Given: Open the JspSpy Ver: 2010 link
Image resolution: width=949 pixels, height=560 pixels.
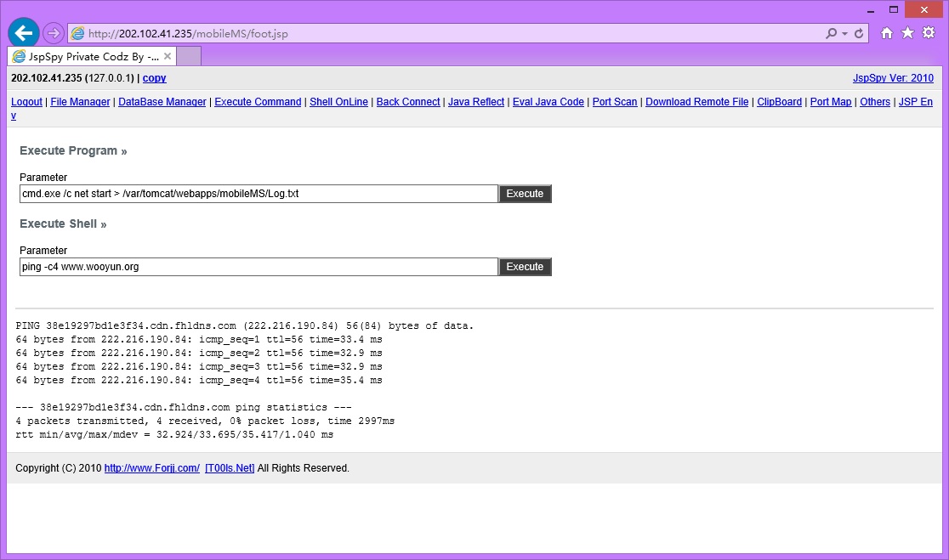Looking at the screenshot, I should click(893, 78).
